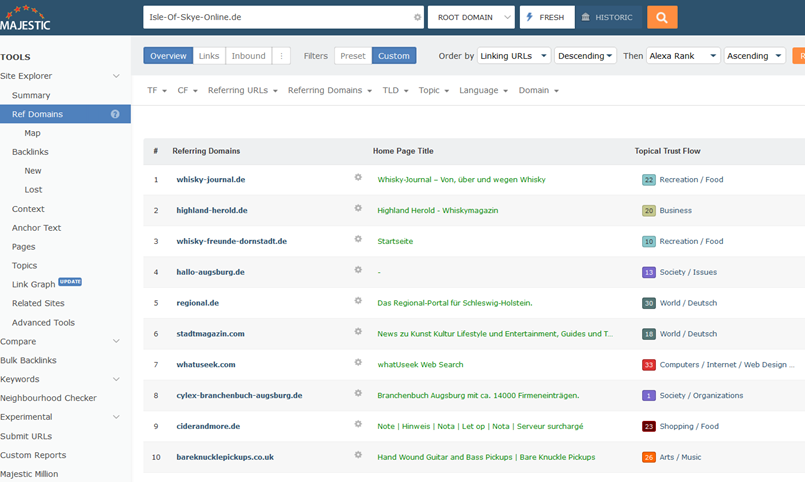Viewport: 805px width, 482px height.
Task: Open gear menu for ciderandmore.de
Action: coord(358,424)
